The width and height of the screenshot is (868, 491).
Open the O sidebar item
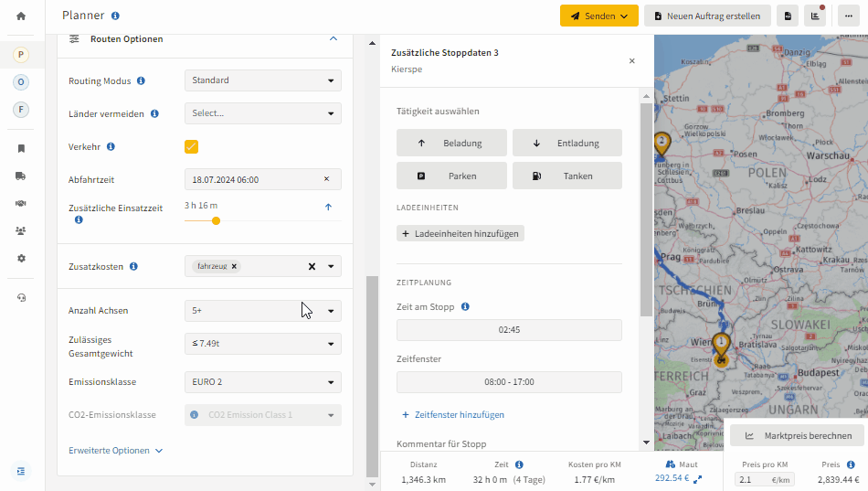coord(21,82)
